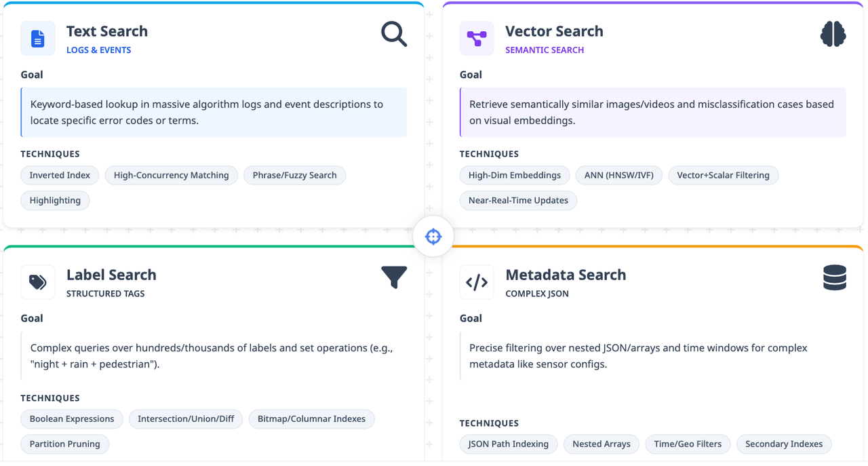This screenshot has height=466, width=868.
Task: Open the LOGS & EVENTS subtitle link
Action: (x=99, y=50)
